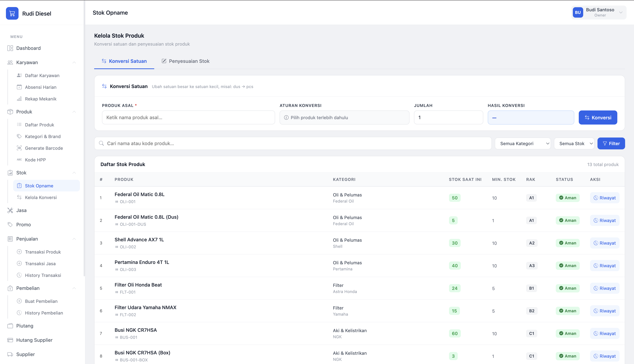Click the Filter button
The width and height of the screenshot is (634, 364).
pyautogui.click(x=611, y=143)
